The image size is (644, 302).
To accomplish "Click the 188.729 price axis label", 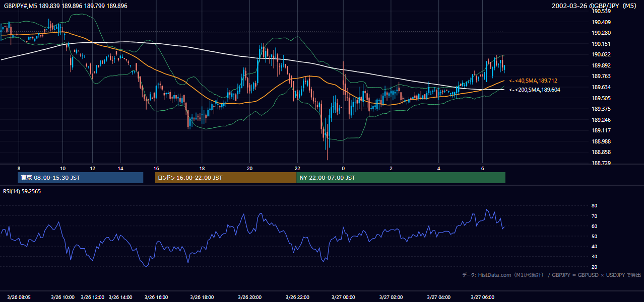I will [602, 163].
